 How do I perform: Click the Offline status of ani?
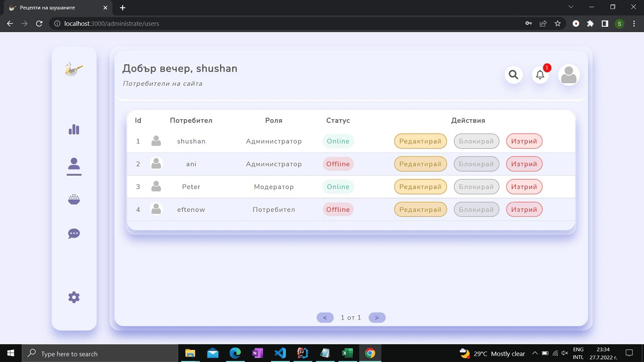[x=338, y=164]
